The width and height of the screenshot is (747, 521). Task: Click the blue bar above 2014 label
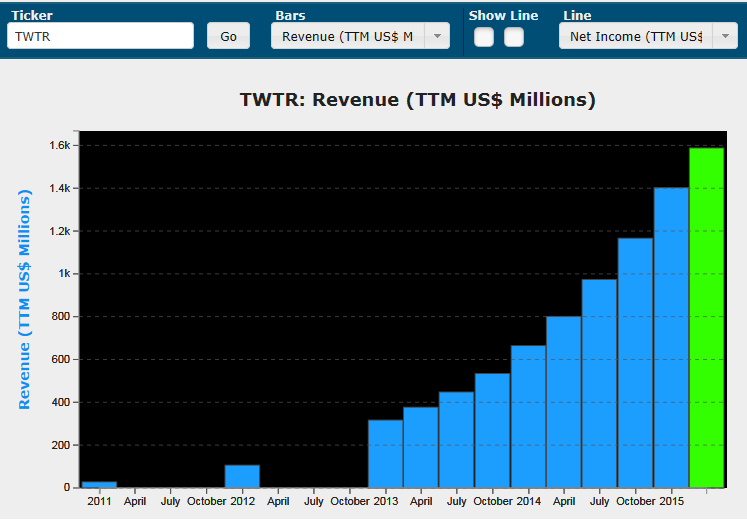coord(528,417)
